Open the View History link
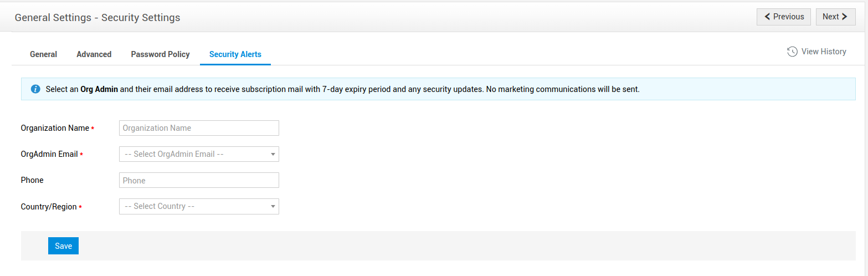This screenshot has width=868, height=276. coord(823,52)
